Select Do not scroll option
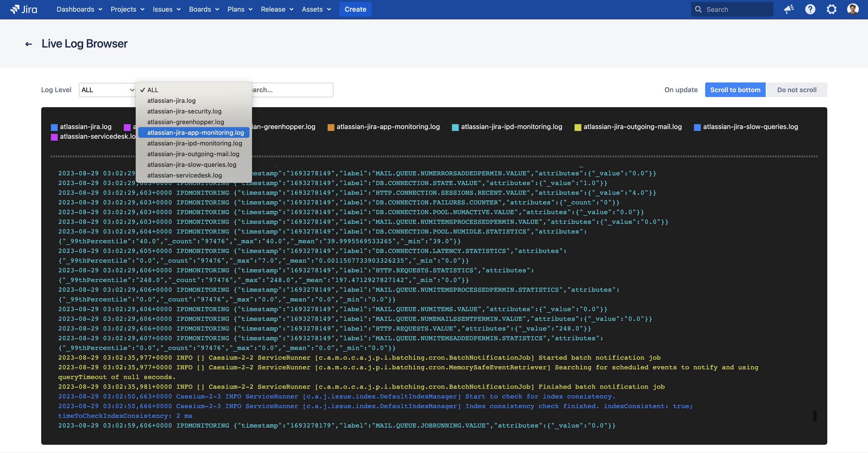 click(797, 90)
